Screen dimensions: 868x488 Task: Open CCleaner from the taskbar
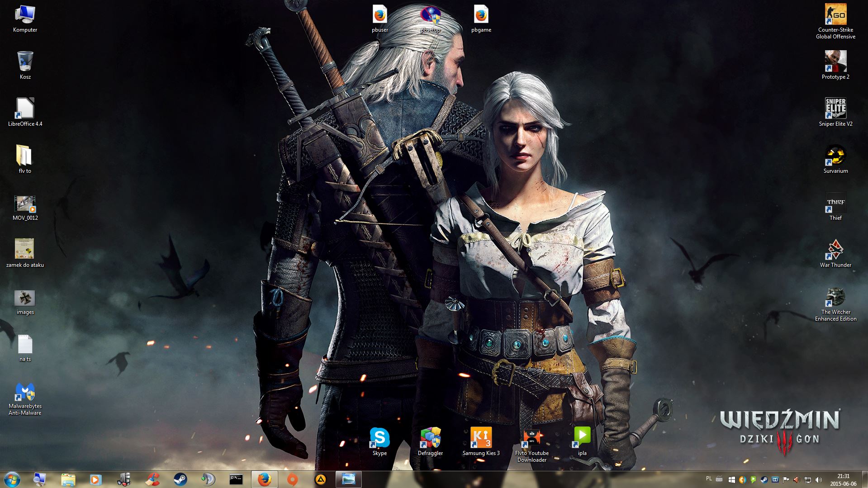click(x=152, y=479)
